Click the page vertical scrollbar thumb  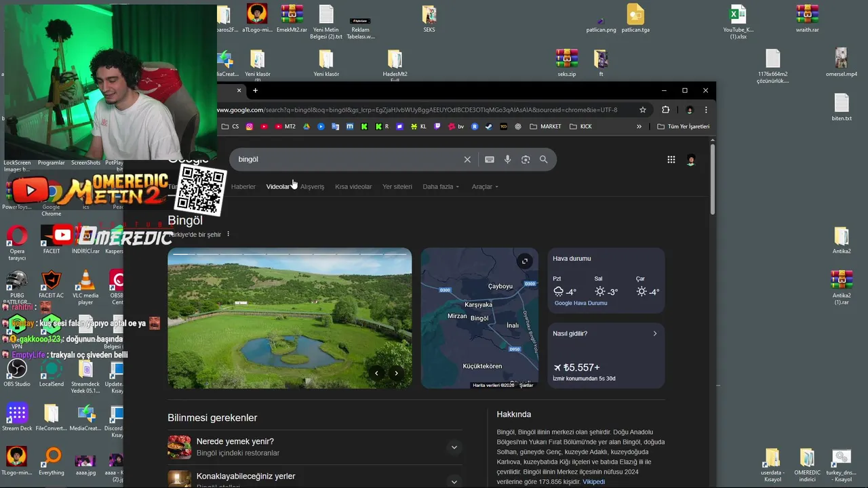pyautogui.click(x=713, y=180)
